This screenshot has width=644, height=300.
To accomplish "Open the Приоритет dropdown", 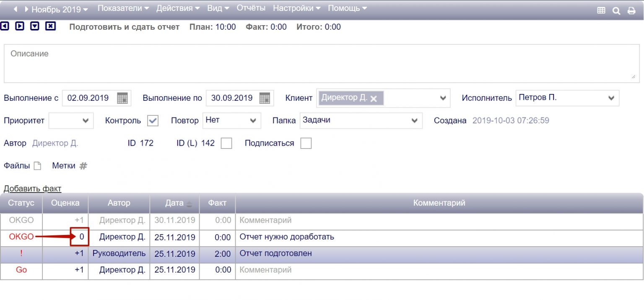I will (70, 120).
